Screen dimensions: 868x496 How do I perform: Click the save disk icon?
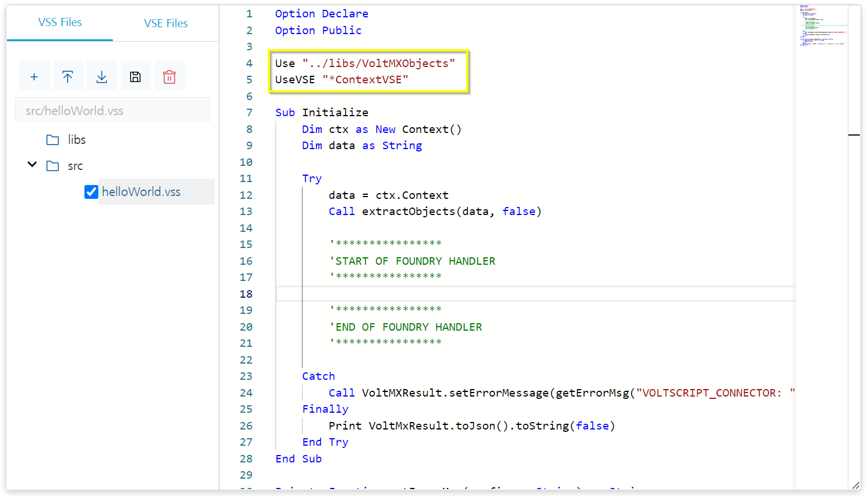coord(135,76)
